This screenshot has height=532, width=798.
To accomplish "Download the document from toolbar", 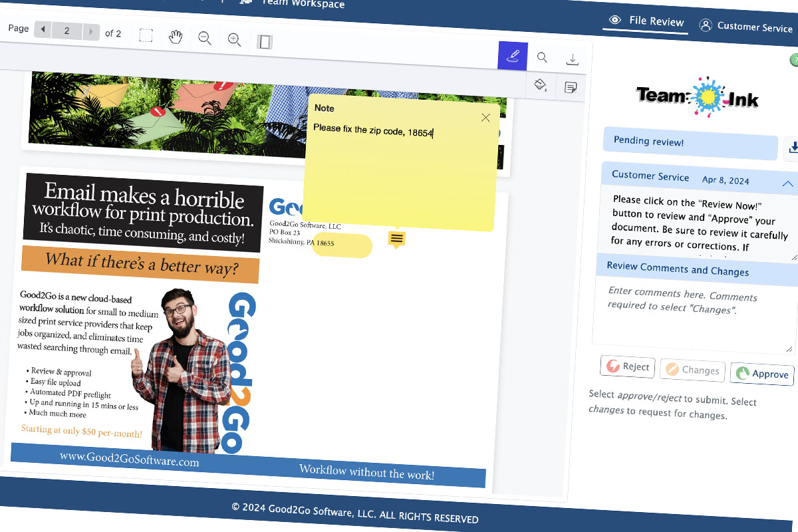I will 572,60.
